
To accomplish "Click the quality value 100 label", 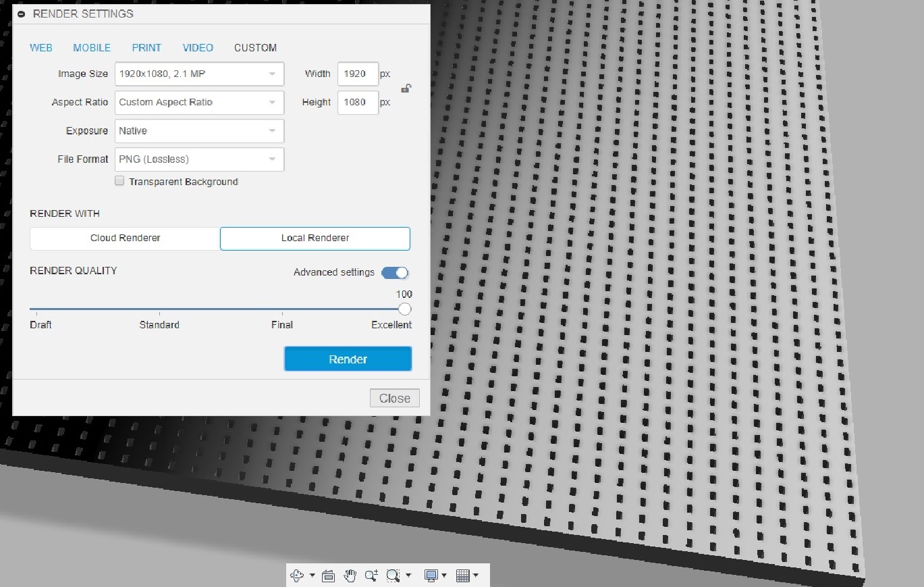I will [404, 295].
